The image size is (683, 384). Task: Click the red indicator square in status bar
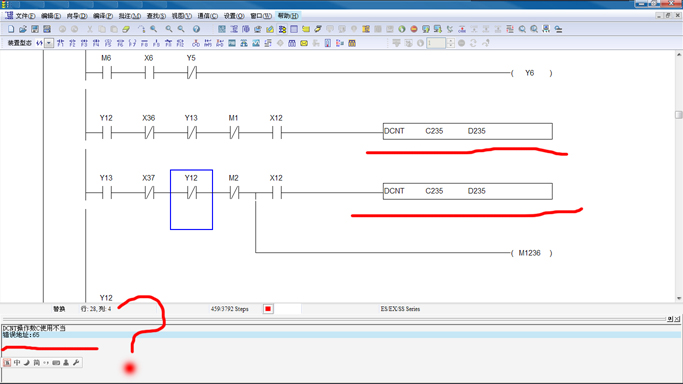268,309
